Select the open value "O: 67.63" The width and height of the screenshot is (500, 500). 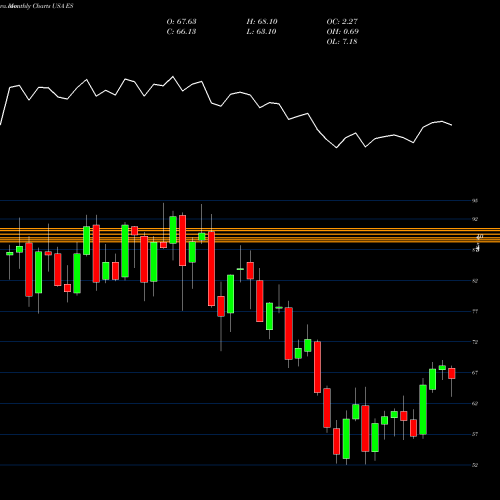(181, 22)
